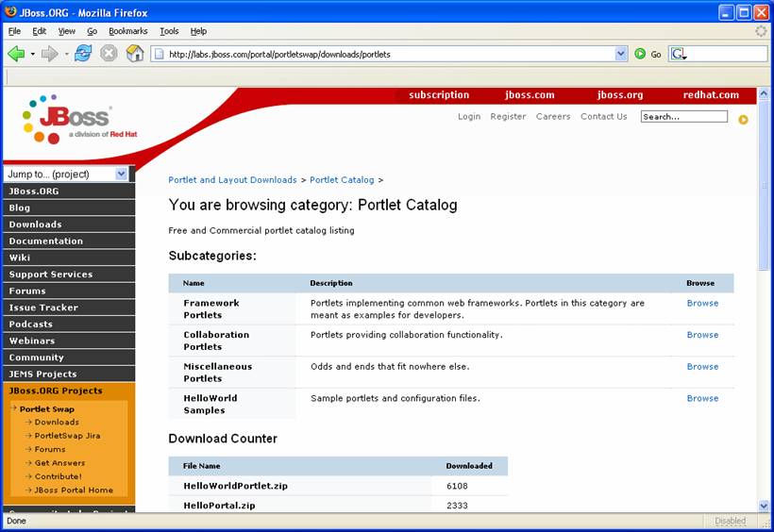
Task: Click Portlet and Layout Downloads breadcrumb
Action: click(232, 179)
